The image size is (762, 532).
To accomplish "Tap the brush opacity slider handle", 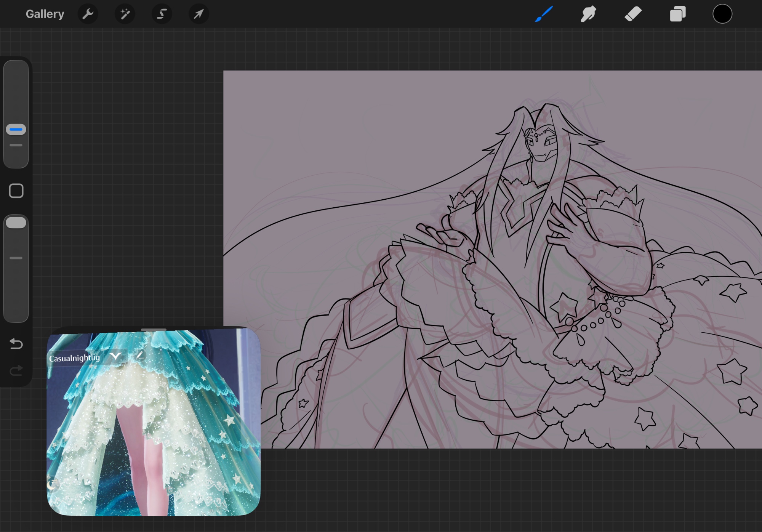I will tap(16, 223).
